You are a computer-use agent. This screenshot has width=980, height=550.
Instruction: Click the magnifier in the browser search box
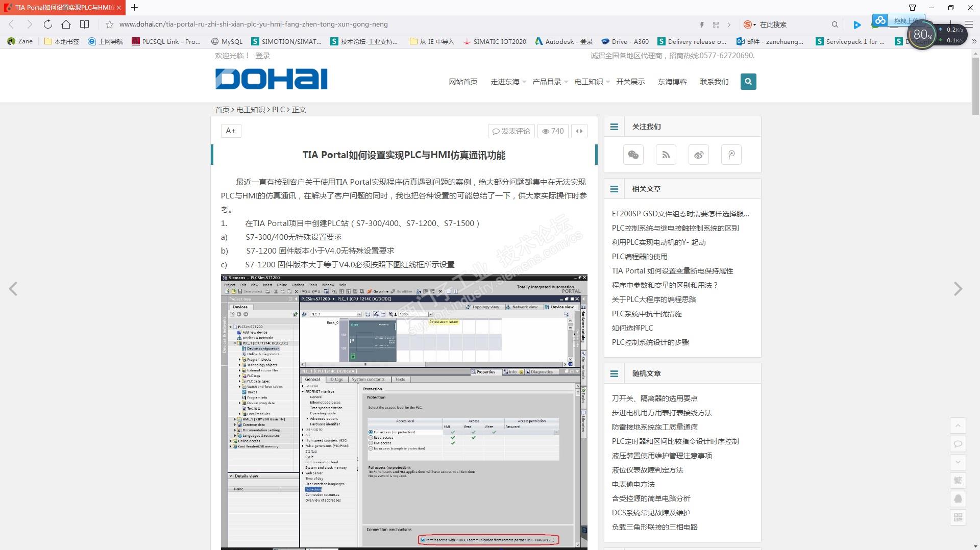tap(835, 24)
